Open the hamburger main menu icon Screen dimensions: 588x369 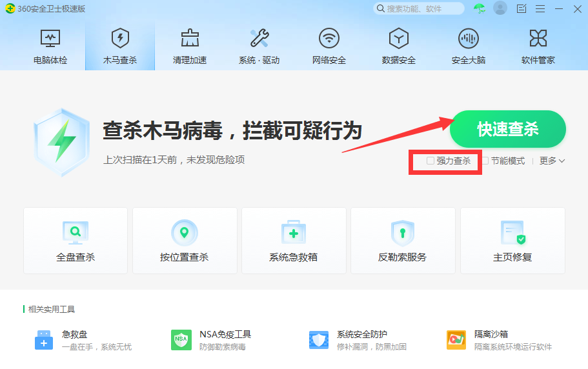click(x=540, y=8)
